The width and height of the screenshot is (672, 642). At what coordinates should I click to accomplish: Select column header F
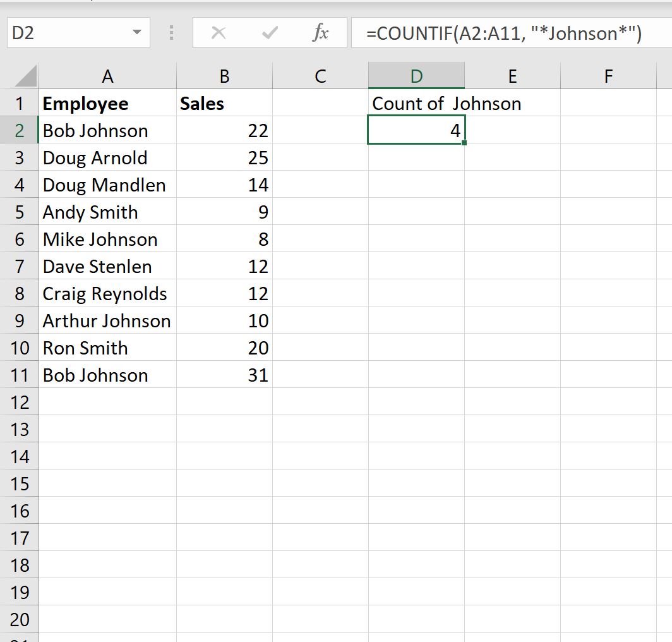[x=607, y=76]
